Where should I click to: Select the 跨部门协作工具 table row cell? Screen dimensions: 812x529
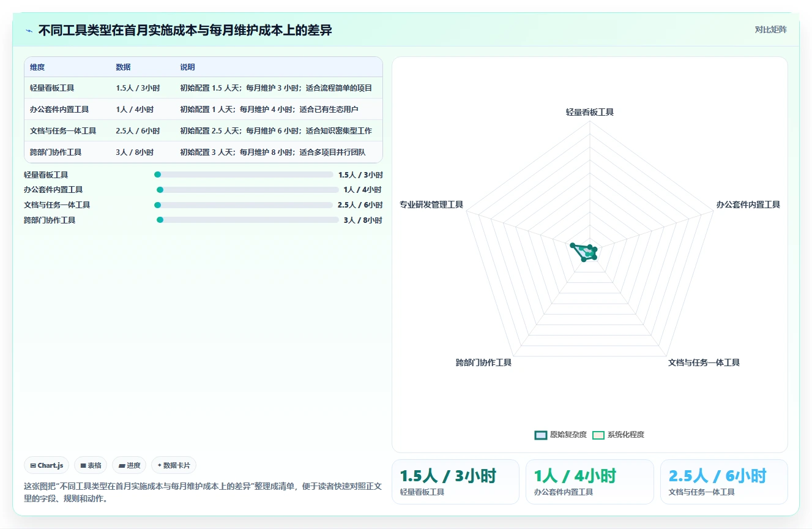(56, 152)
